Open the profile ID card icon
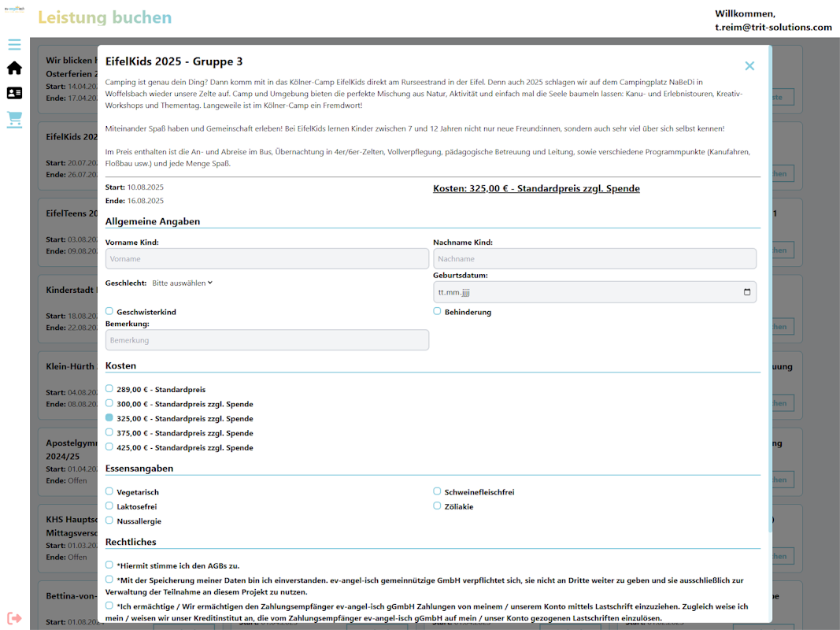Viewport: 840px width, 630px height. [x=14, y=93]
